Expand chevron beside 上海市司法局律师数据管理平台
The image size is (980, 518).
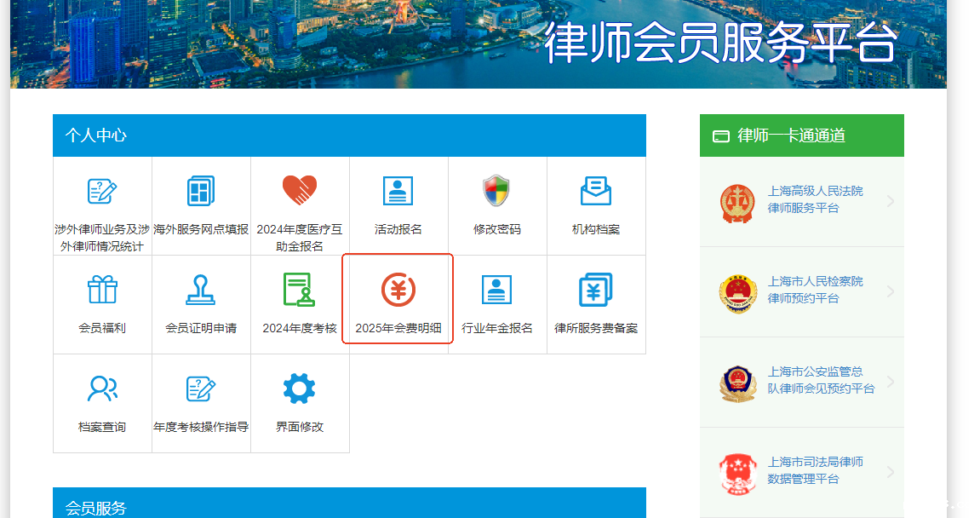click(x=891, y=472)
